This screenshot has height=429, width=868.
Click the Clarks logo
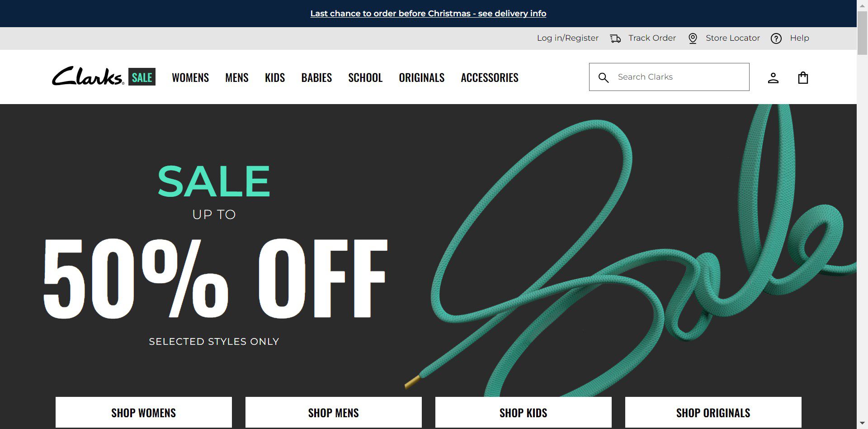pyautogui.click(x=88, y=76)
